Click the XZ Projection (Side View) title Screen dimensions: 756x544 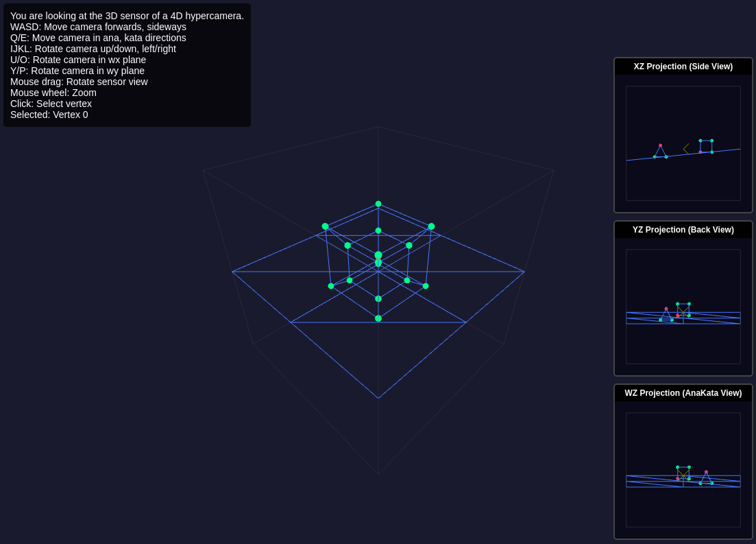[x=683, y=67]
